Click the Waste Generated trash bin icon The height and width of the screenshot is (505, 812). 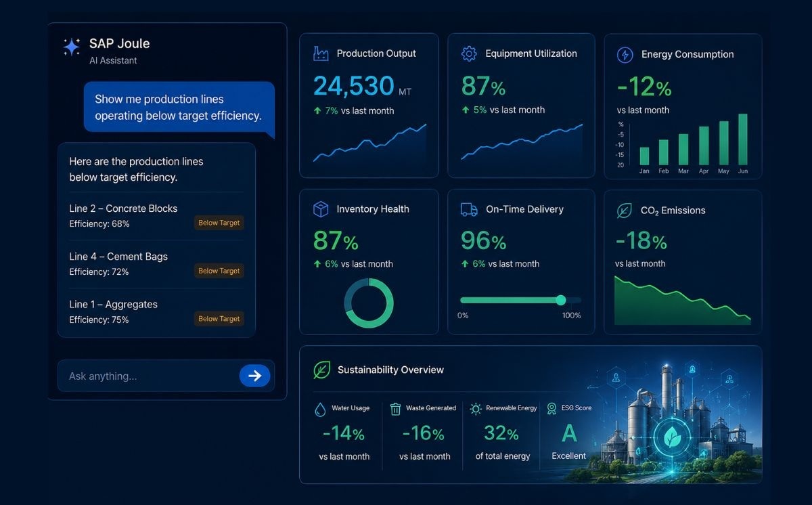coord(396,409)
